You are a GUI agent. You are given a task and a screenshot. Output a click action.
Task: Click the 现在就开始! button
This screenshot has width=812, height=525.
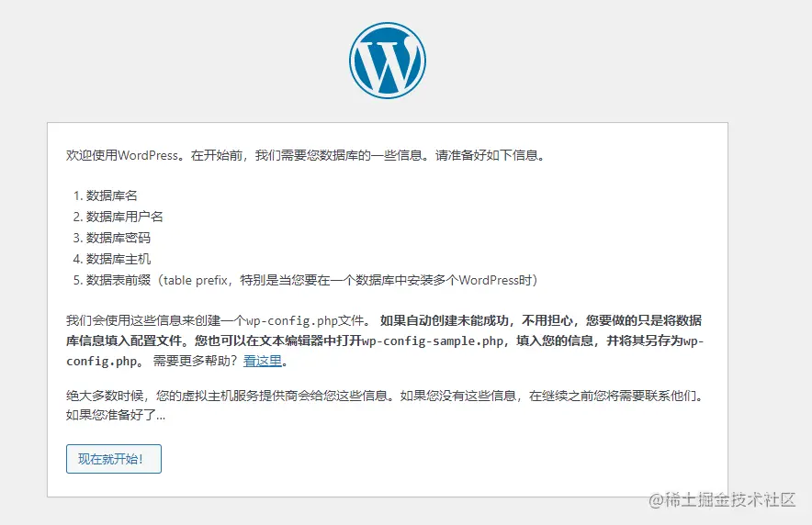(113, 459)
